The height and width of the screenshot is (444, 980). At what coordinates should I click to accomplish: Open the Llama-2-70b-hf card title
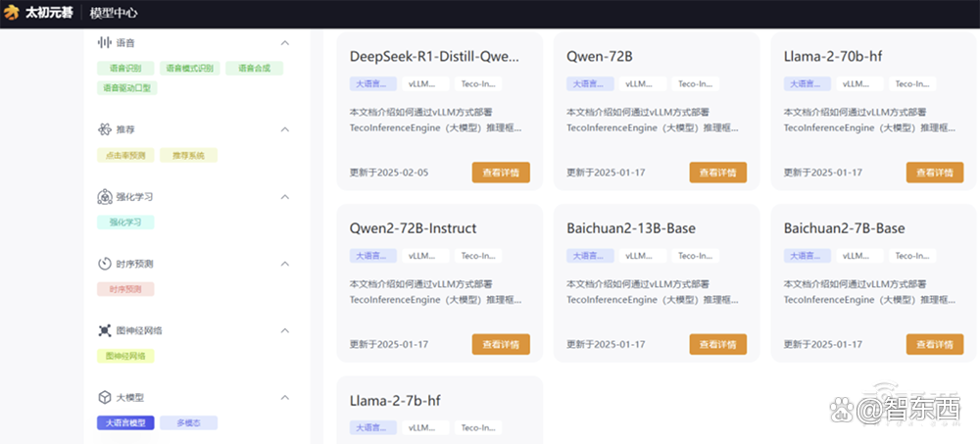click(x=832, y=56)
